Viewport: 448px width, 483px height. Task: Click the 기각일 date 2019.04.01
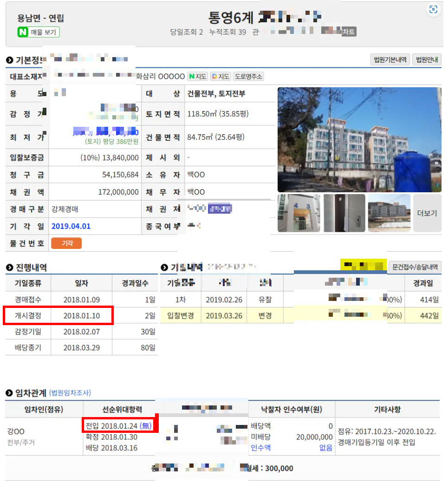click(71, 227)
